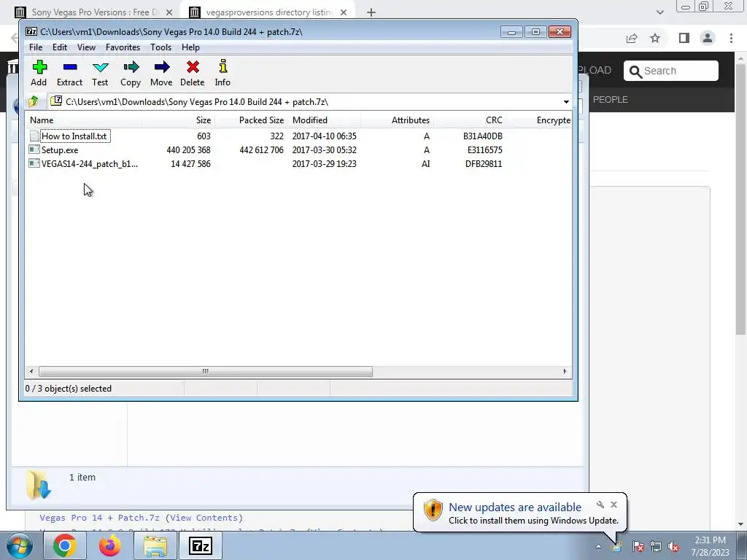The height and width of the screenshot is (560, 747).
Task: Dismiss the Windows Update notification
Action: pyautogui.click(x=614, y=505)
